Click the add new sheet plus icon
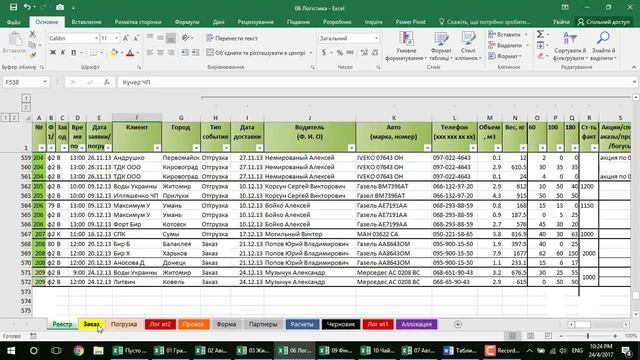Viewport: 640px width, 360px height. coord(458,324)
